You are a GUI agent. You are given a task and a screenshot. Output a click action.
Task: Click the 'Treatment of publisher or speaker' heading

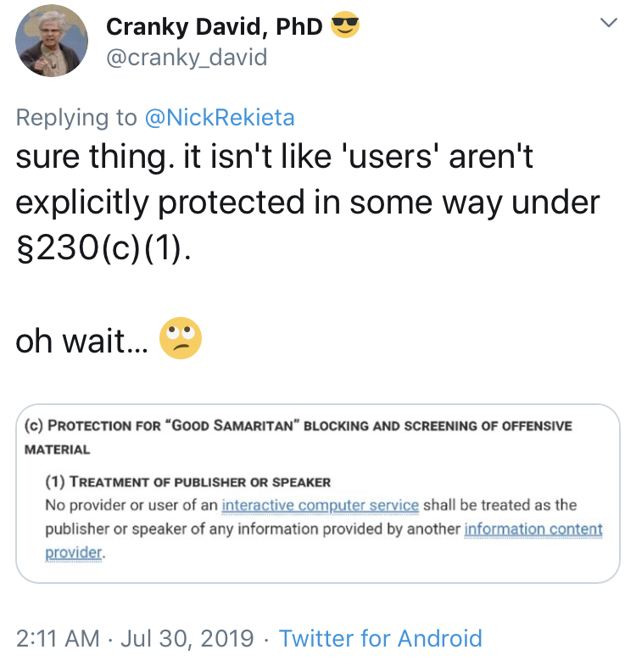(188, 481)
